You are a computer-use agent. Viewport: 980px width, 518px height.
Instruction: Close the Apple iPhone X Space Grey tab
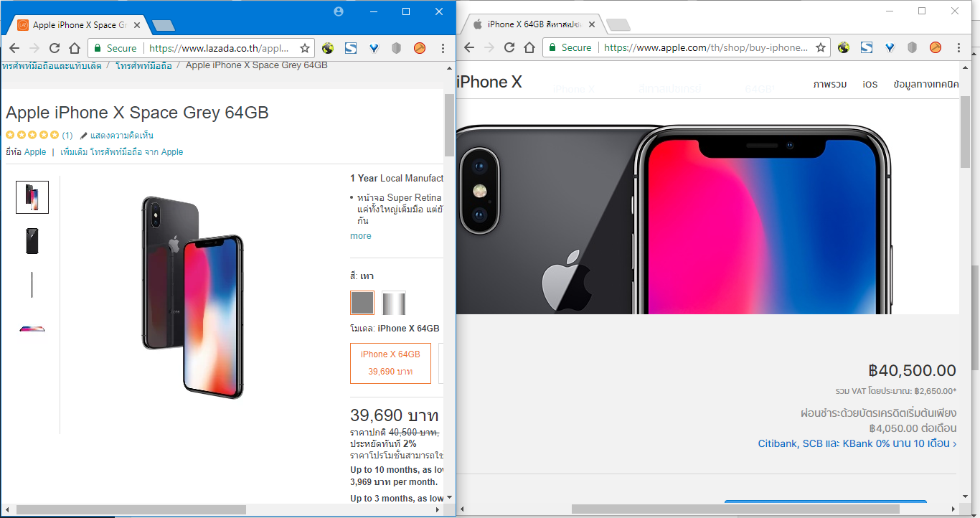click(x=137, y=25)
